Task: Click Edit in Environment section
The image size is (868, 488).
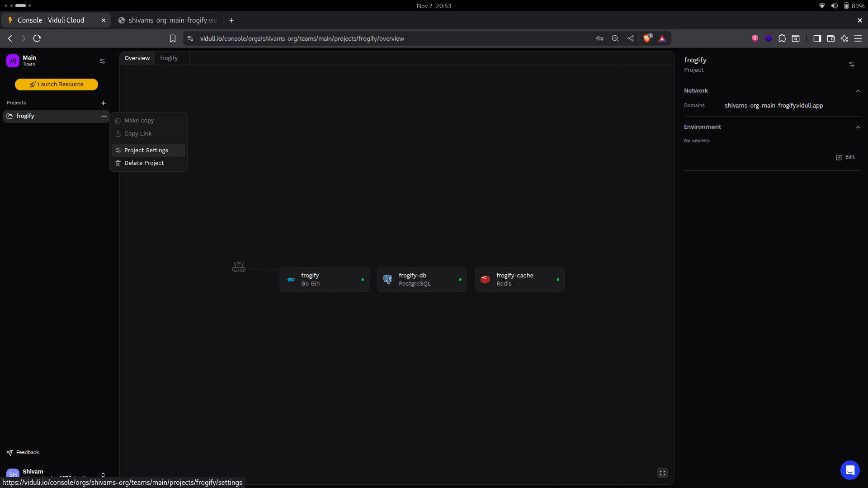Action: pyautogui.click(x=845, y=157)
